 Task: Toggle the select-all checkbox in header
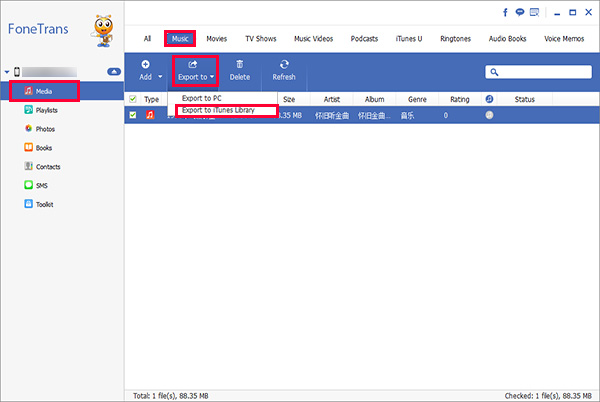(x=133, y=99)
